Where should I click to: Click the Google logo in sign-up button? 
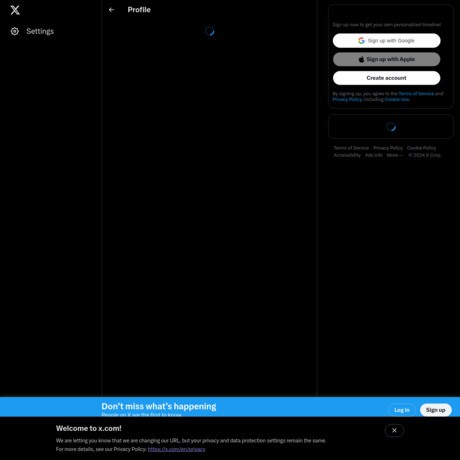click(361, 41)
